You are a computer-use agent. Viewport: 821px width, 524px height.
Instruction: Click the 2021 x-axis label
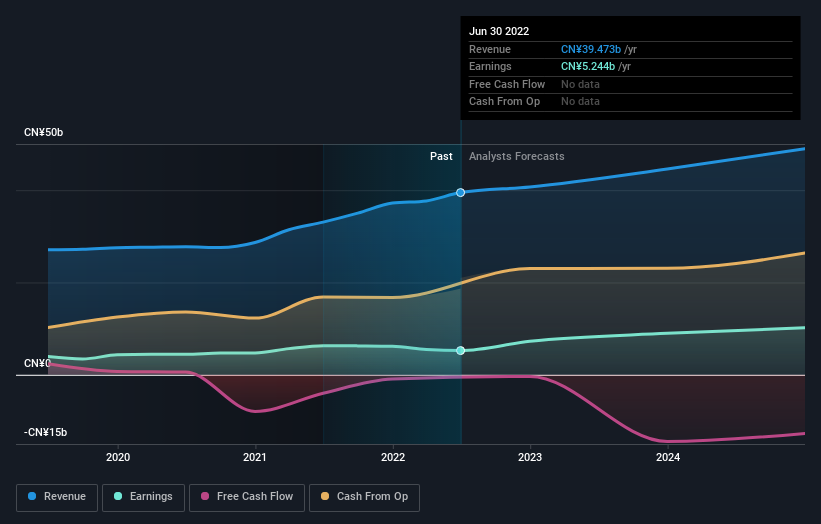point(254,458)
